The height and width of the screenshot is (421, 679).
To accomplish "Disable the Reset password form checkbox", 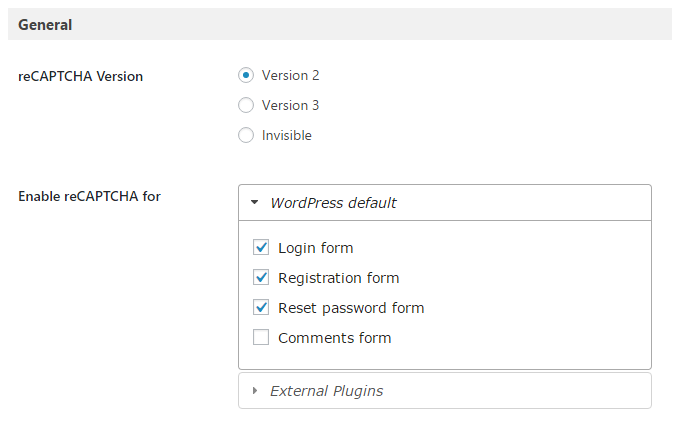I will (x=261, y=307).
